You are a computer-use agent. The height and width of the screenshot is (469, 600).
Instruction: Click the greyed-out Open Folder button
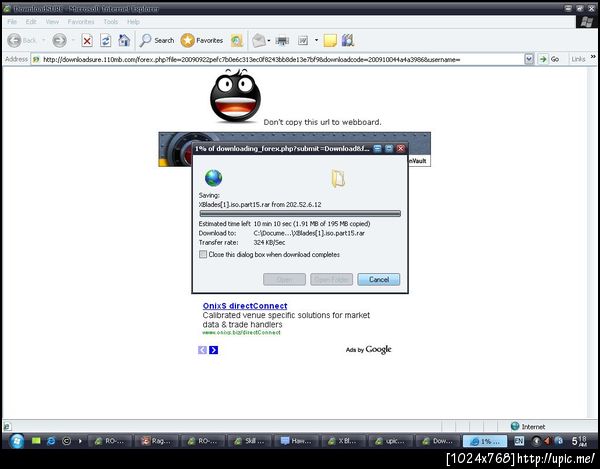tap(331, 279)
